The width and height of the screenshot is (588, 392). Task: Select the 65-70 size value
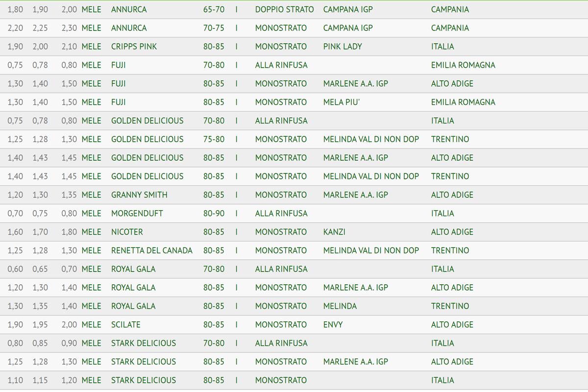pos(214,9)
